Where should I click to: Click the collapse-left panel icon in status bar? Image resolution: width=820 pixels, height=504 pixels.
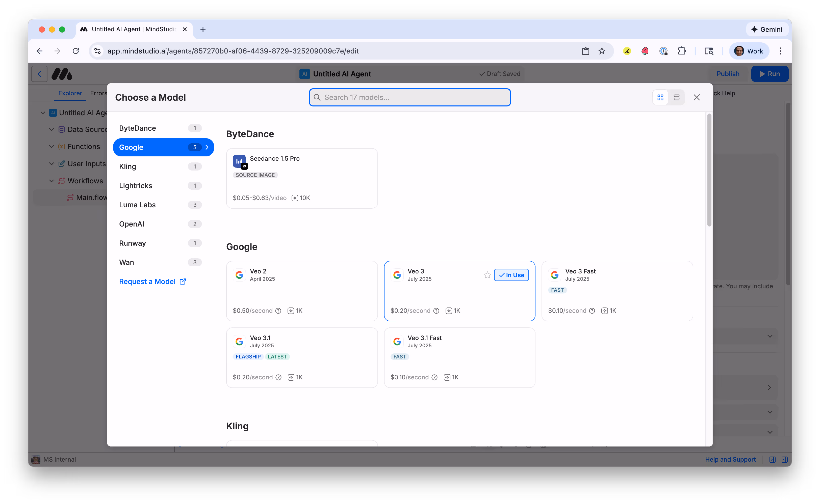coord(784,459)
